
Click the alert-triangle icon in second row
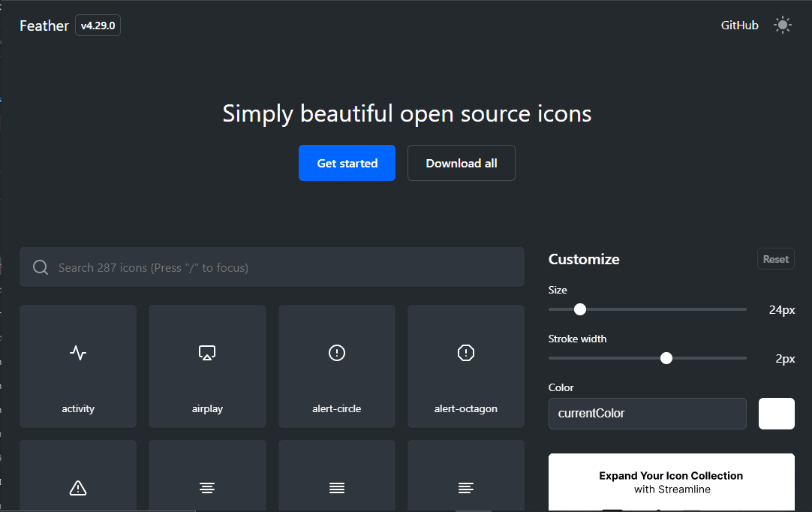pos(78,488)
